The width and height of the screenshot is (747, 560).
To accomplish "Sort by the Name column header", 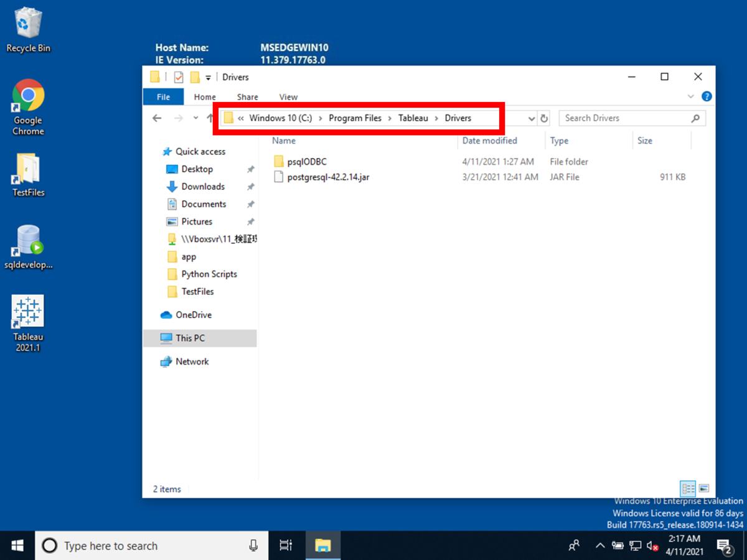I will [x=284, y=141].
